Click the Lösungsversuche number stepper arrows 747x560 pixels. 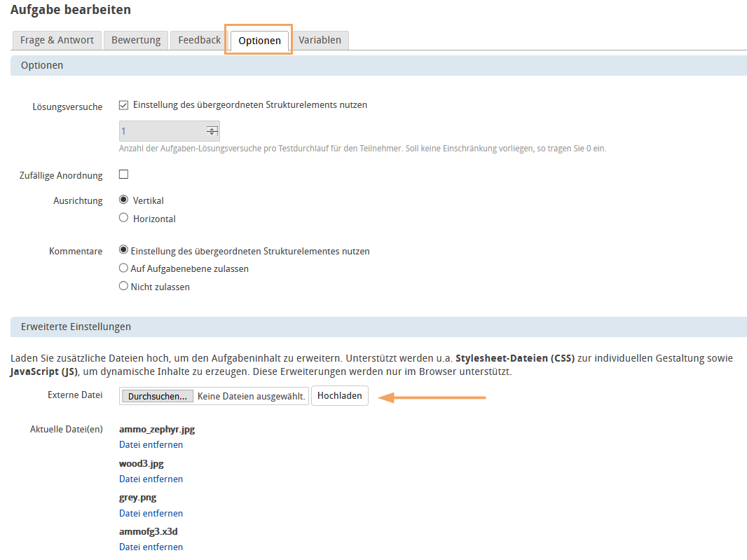(x=212, y=131)
